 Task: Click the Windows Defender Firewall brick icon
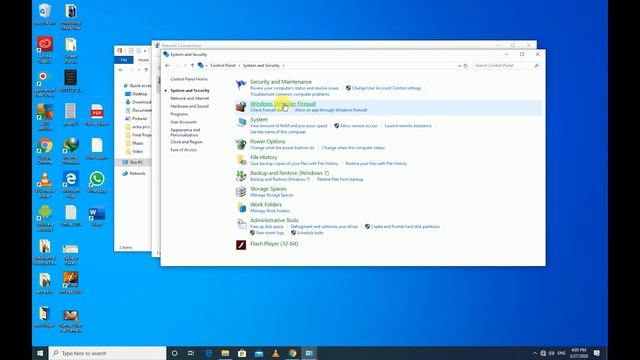pos(241,107)
